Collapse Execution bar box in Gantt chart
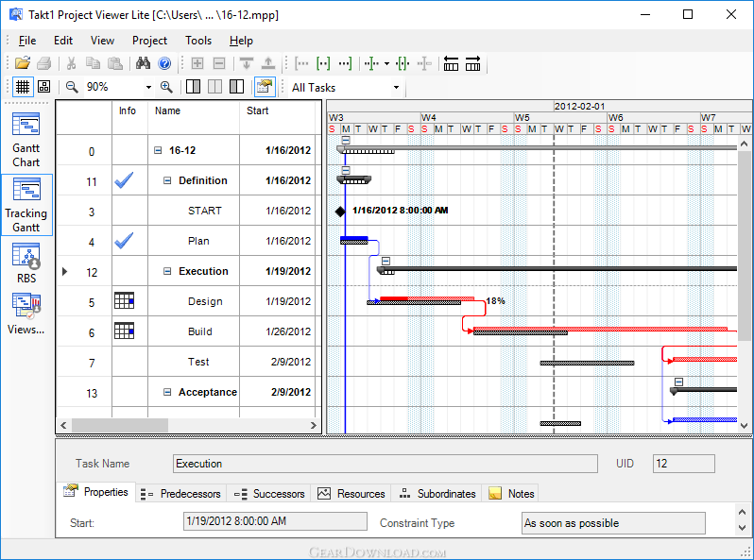Screen dimensions: 754x560 click(386, 261)
